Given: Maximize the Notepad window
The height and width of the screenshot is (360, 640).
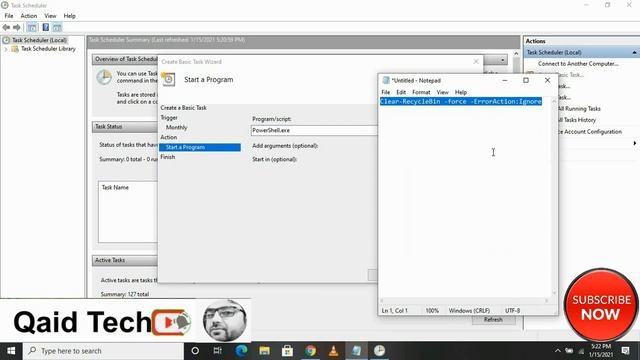Looking at the screenshot, I should coord(526,80).
